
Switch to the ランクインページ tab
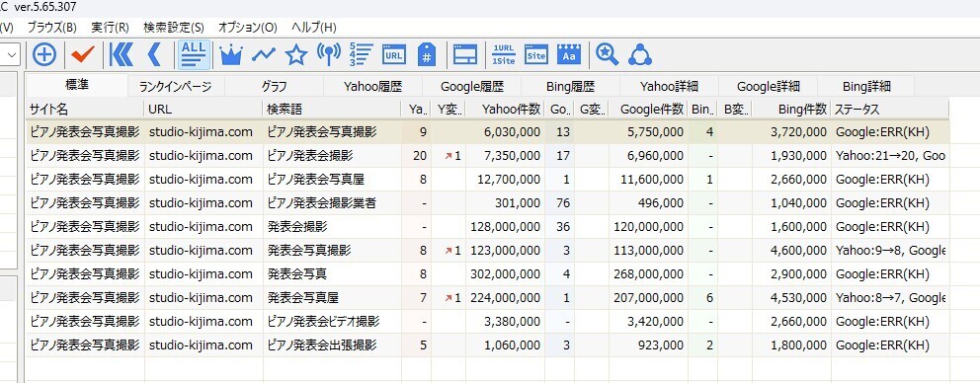[176, 87]
